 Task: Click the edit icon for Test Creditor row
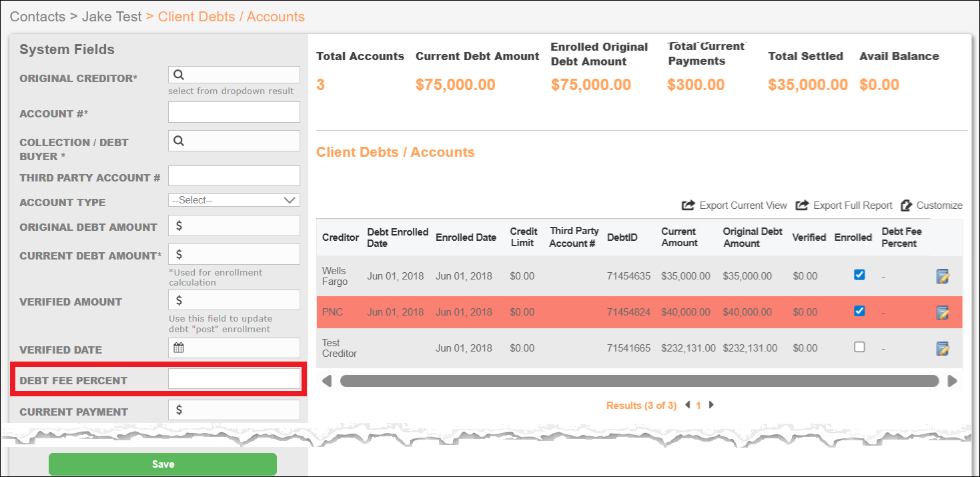pos(942,348)
